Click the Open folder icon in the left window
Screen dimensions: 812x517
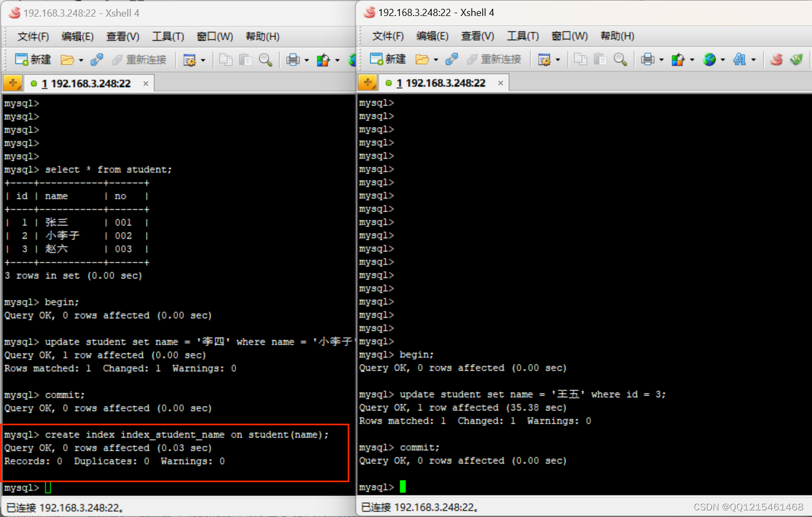pyautogui.click(x=67, y=60)
